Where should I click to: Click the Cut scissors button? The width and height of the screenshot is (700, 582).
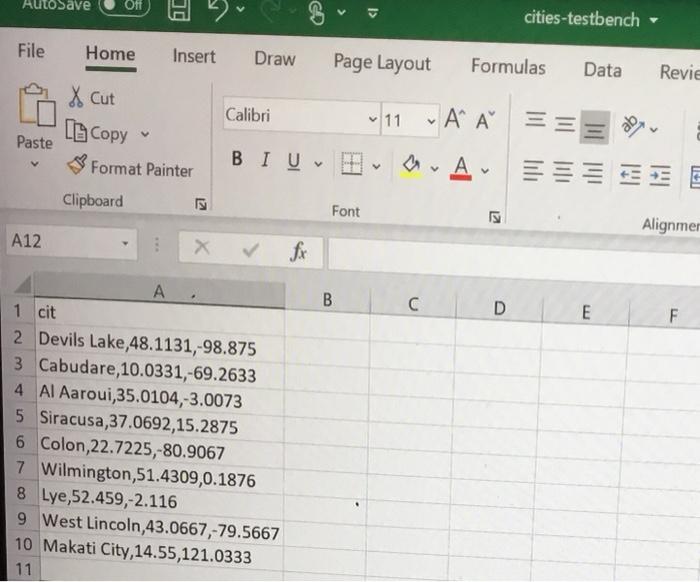[x=92, y=97]
